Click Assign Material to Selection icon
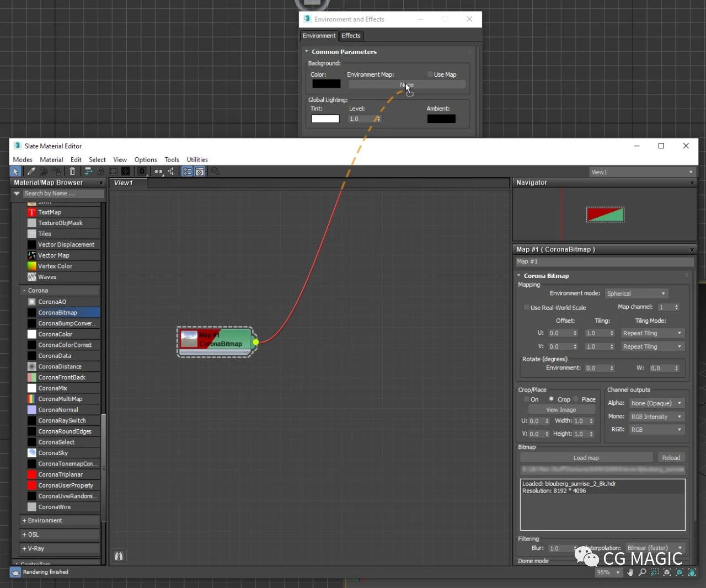The height and width of the screenshot is (588, 706). (x=56, y=172)
